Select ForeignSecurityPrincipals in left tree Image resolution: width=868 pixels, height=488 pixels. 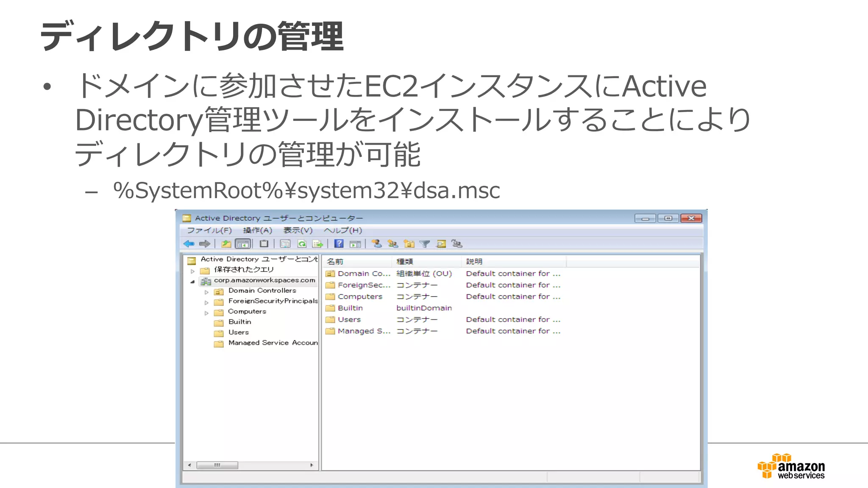point(273,301)
